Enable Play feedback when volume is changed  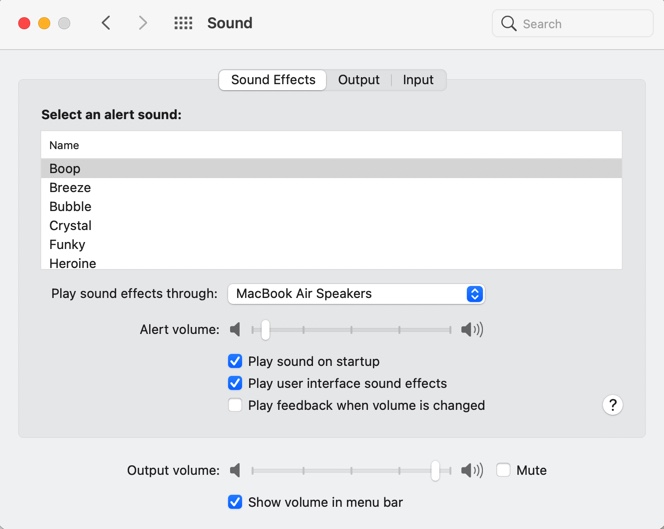(235, 405)
